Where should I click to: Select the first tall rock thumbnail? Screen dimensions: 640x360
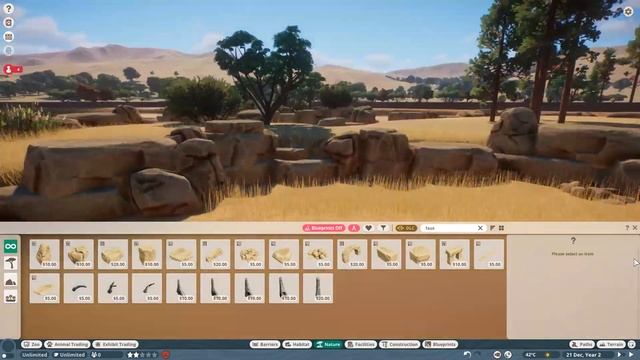pyautogui.click(x=44, y=254)
